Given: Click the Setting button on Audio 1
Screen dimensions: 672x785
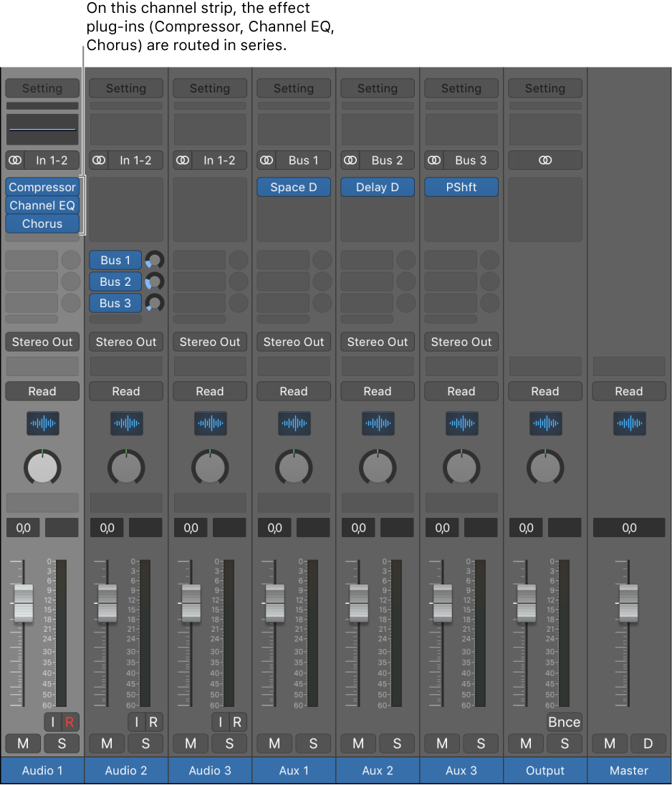Looking at the screenshot, I should (x=42, y=88).
